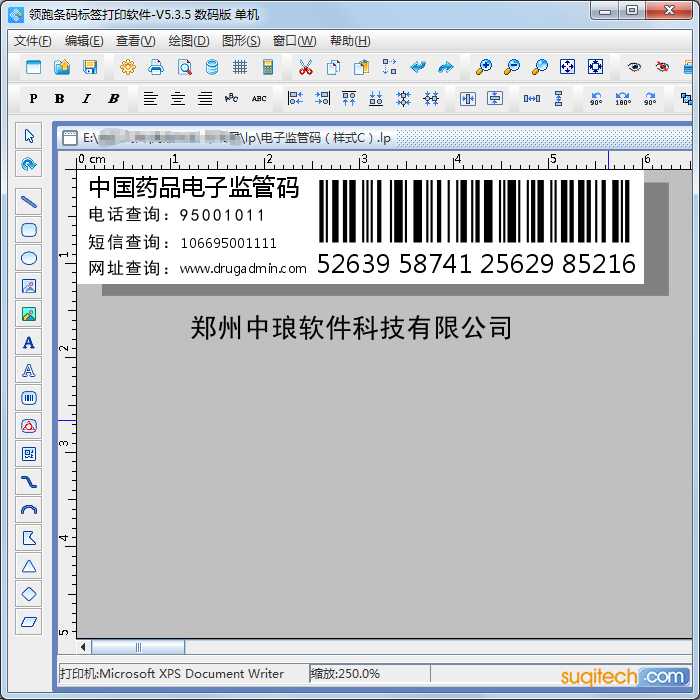Image resolution: width=700 pixels, height=700 pixels.
Task: Justify text alignment
Action: 205,98
